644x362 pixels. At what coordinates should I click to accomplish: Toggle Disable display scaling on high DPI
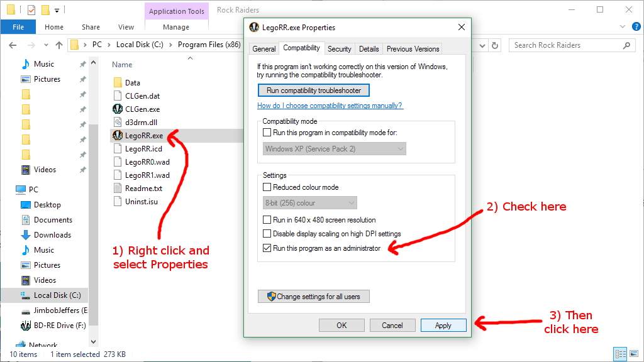267,234
